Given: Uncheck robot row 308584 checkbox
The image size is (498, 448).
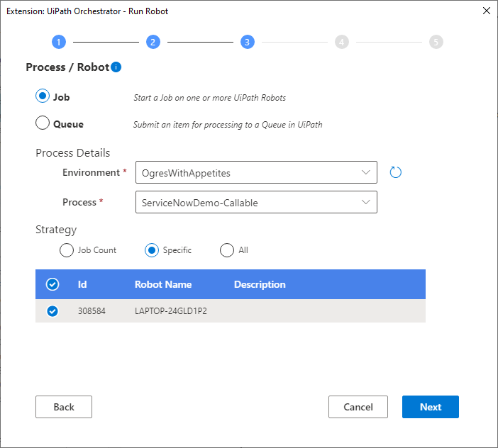Looking at the screenshot, I should coord(52,311).
